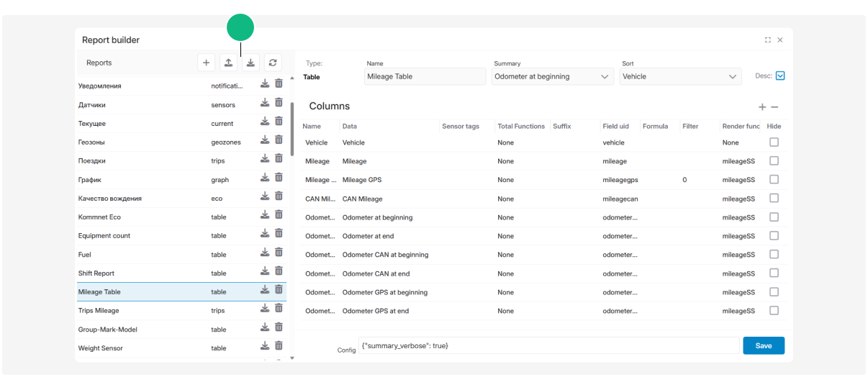868x377 pixels.
Task: Select the Trips Mileage report
Action: 181,311
